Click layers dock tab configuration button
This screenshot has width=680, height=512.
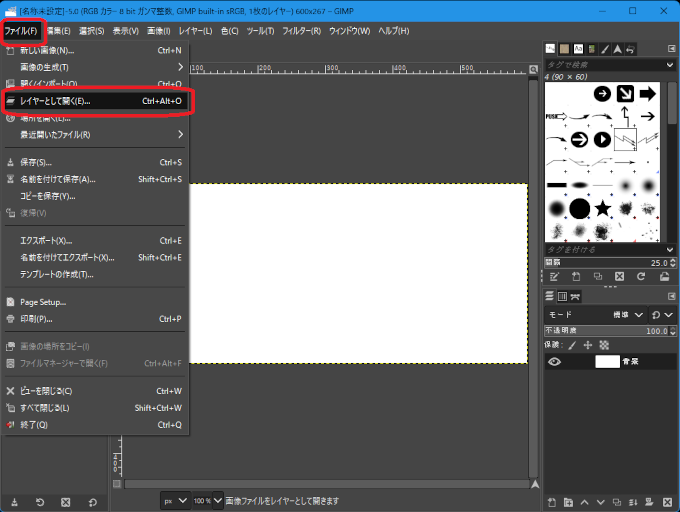coord(671,296)
